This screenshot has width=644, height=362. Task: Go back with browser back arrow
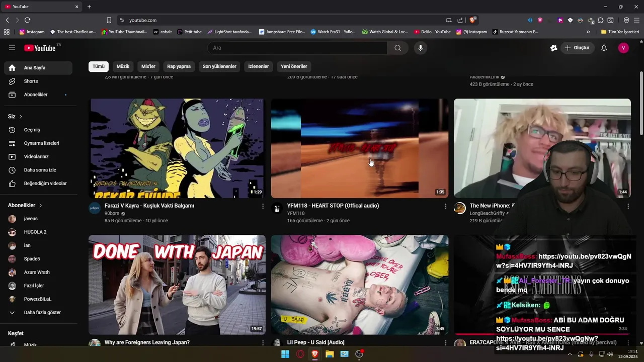(x=7, y=20)
